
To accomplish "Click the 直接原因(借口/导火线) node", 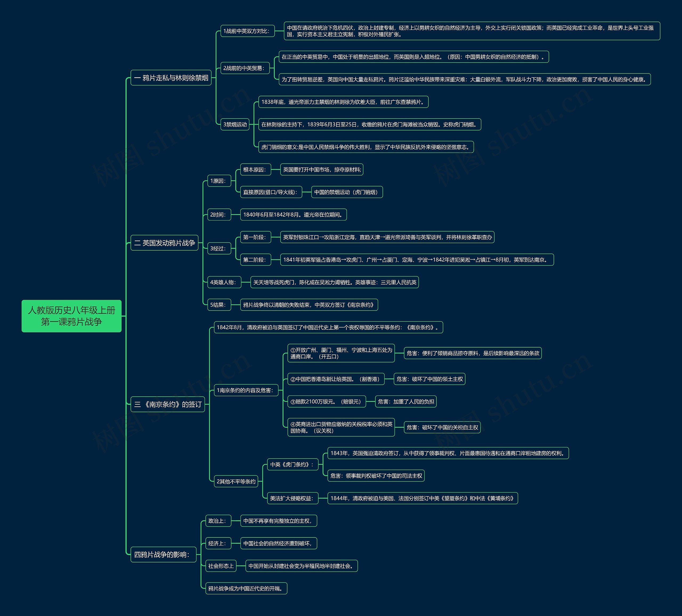I will pyautogui.click(x=271, y=192).
